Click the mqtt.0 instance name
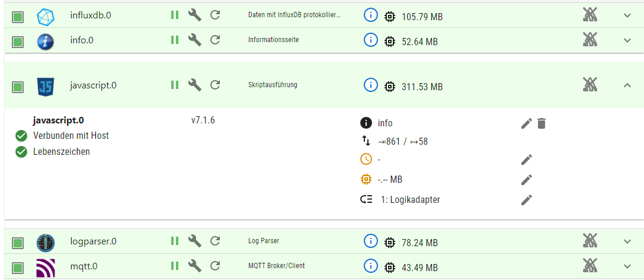This screenshot has height=280, width=644. coord(84,266)
